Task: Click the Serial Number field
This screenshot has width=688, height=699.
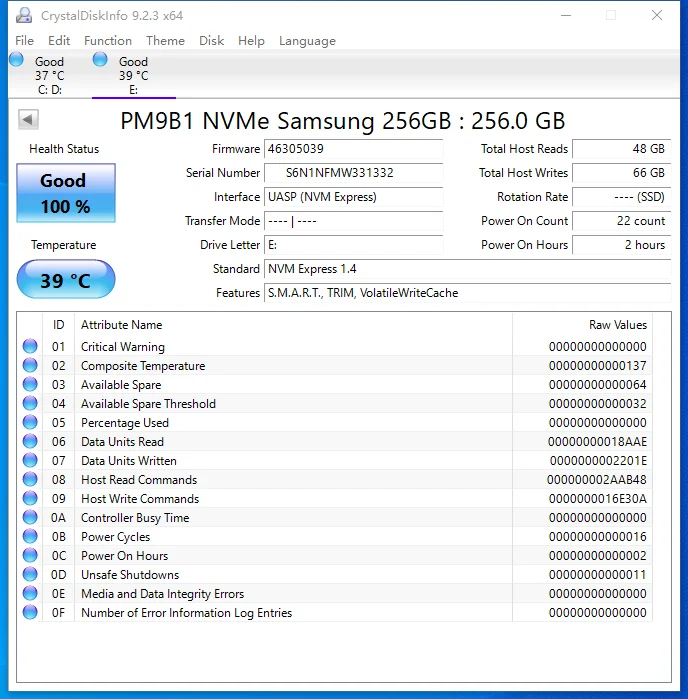Action: [x=353, y=173]
